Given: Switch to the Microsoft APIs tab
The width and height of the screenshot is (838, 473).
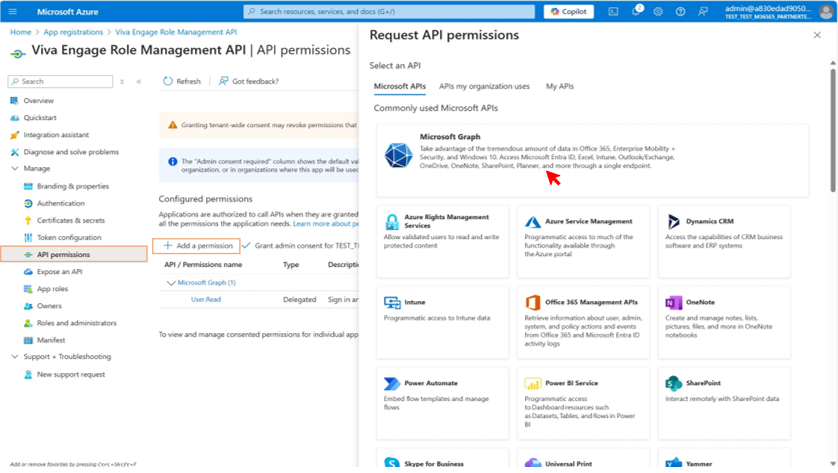Looking at the screenshot, I should pyautogui.click(x=399, y=86).
